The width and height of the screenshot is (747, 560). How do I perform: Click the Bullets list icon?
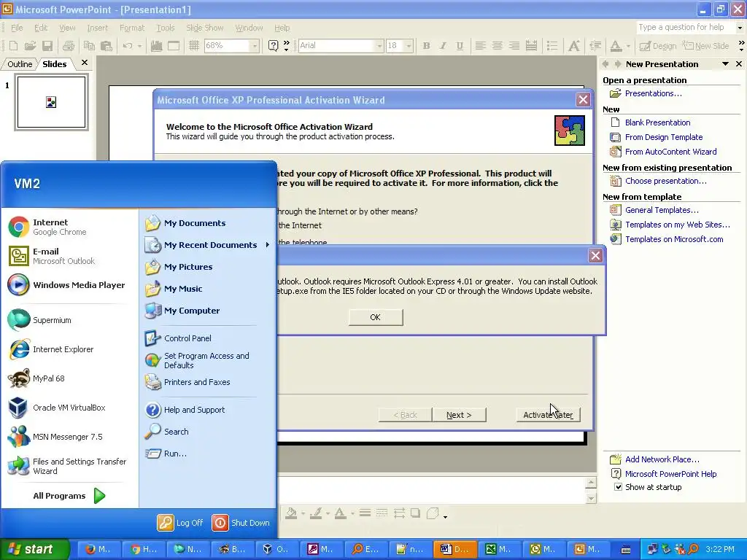click(x=552, y=46)
